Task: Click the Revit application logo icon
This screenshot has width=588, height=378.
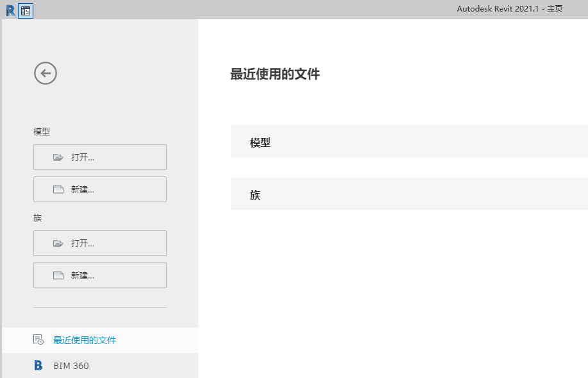Action: (x=10, y=10)
